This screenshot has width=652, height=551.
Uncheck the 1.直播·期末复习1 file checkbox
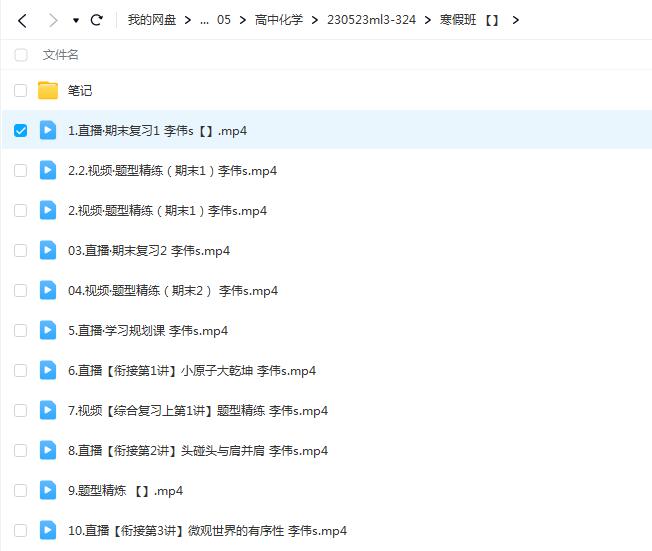(20, 130)
